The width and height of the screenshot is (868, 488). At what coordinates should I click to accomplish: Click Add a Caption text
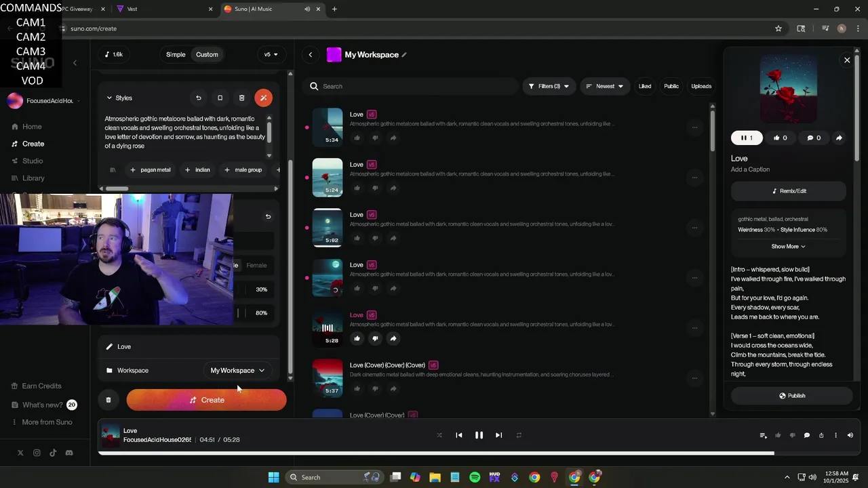750,169
